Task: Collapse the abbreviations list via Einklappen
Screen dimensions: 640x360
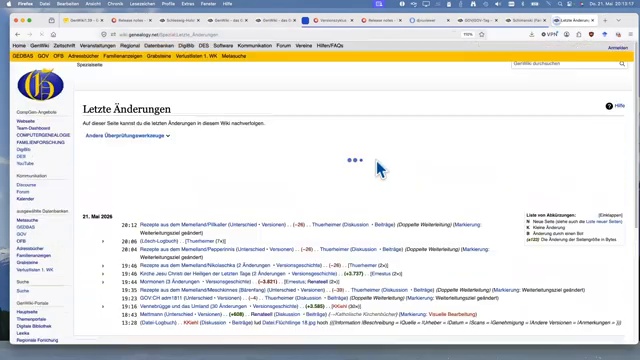Action: point(610,215)
